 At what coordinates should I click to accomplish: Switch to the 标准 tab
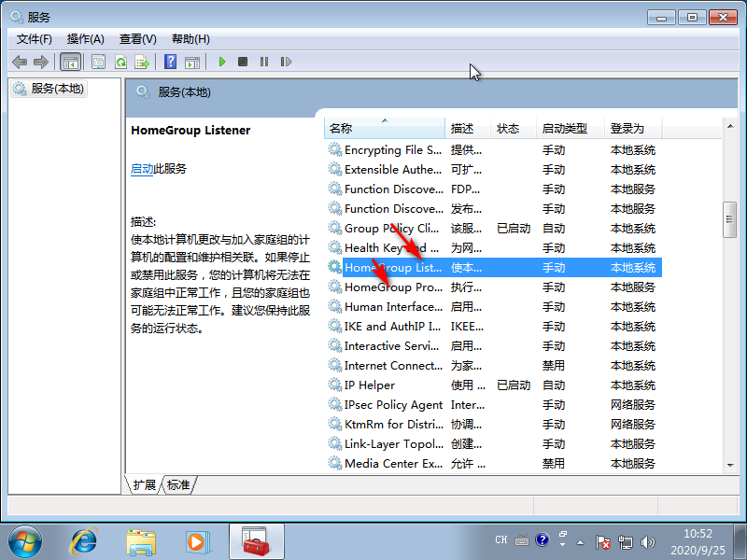point(177,485)
